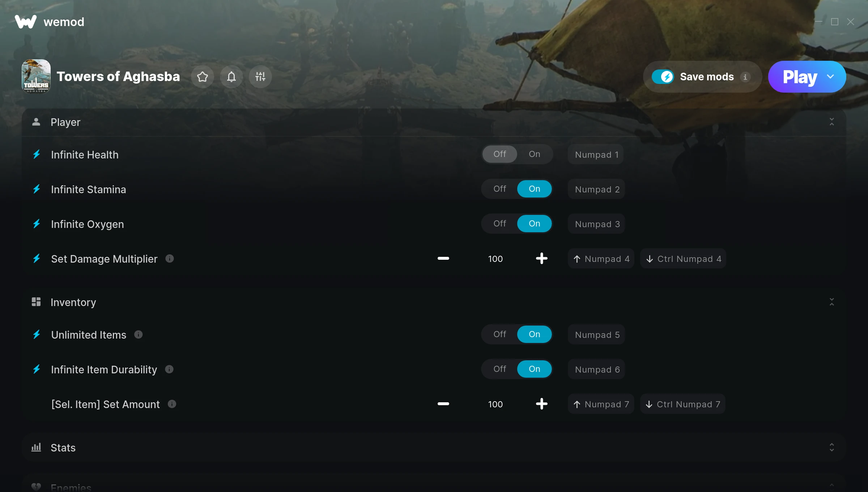Expand the Stats section chevron
The width and height of the screenshot is (868, 492).
(x=831, y=447)
